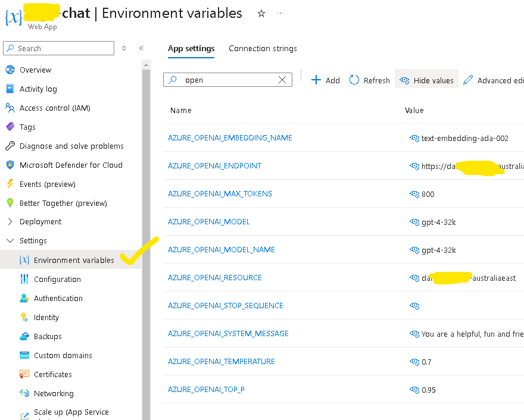This screenshot has height=420, width=524.
Task: Click the Activity log icon
Action: click(x=10, y=89)
